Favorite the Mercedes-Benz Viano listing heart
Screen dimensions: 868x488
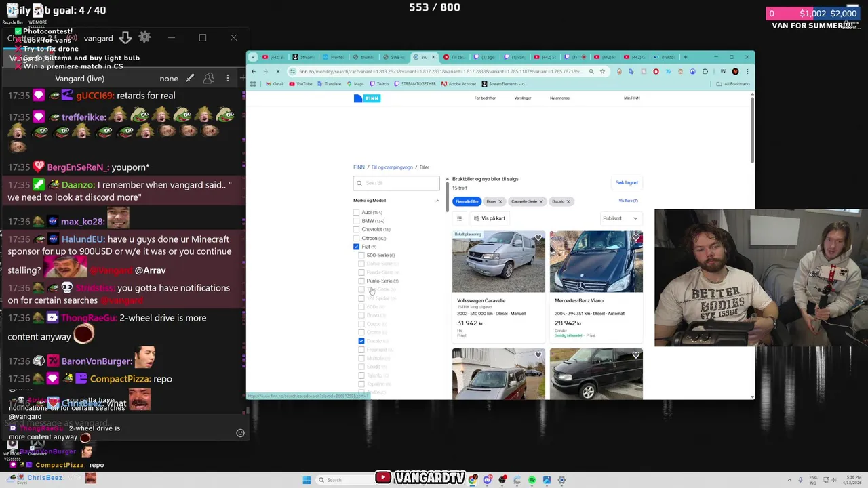636,238
